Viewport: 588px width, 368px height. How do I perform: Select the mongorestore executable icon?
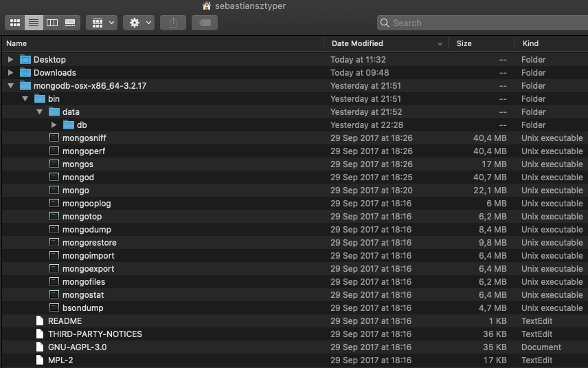coord(54,243)
